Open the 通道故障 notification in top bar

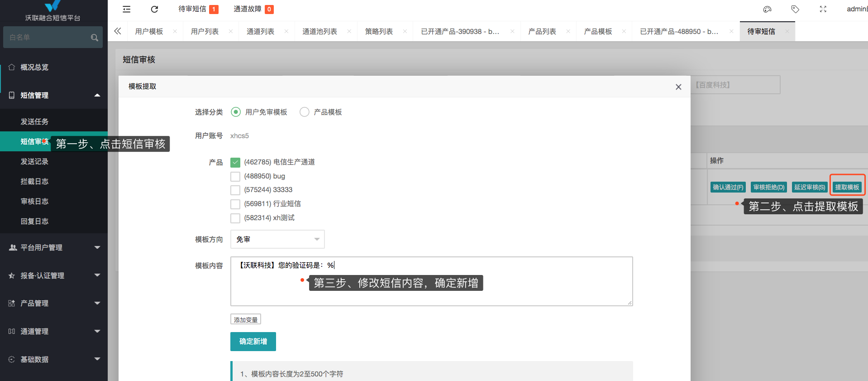coord(253,9)
